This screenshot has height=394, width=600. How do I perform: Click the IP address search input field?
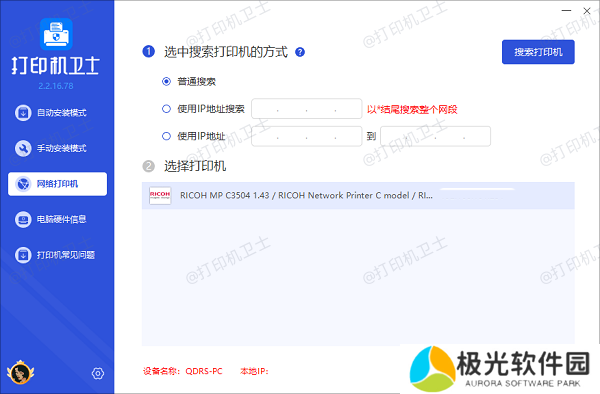pos(307,109)
